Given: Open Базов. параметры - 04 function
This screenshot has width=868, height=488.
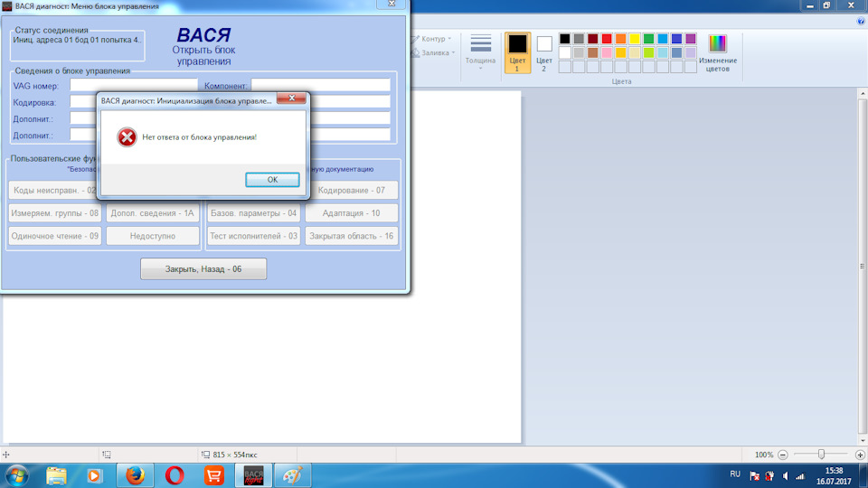Looking at the screenshot, I should [253, 213].
